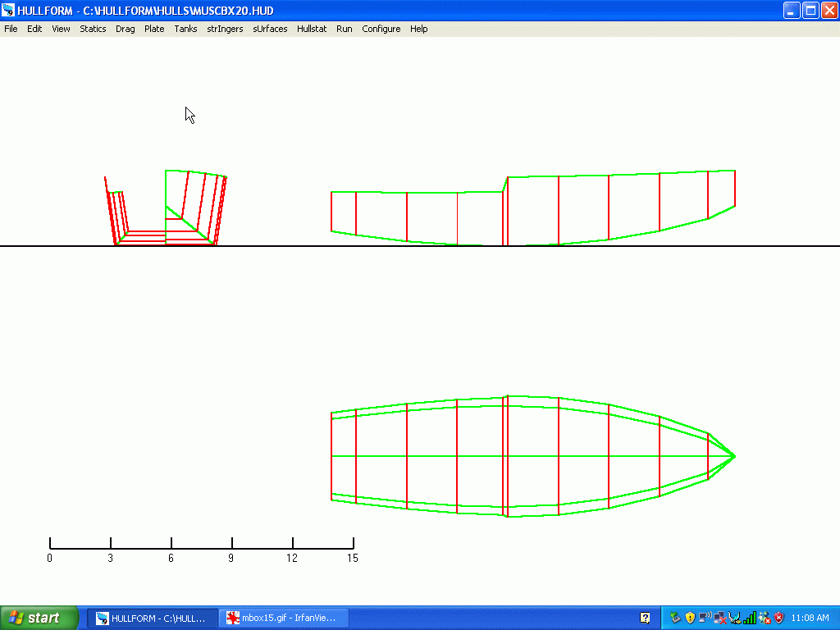Viewport: 840px width, 630px height.
Task: Open the Drag menu
Action: tap(125, 29)
